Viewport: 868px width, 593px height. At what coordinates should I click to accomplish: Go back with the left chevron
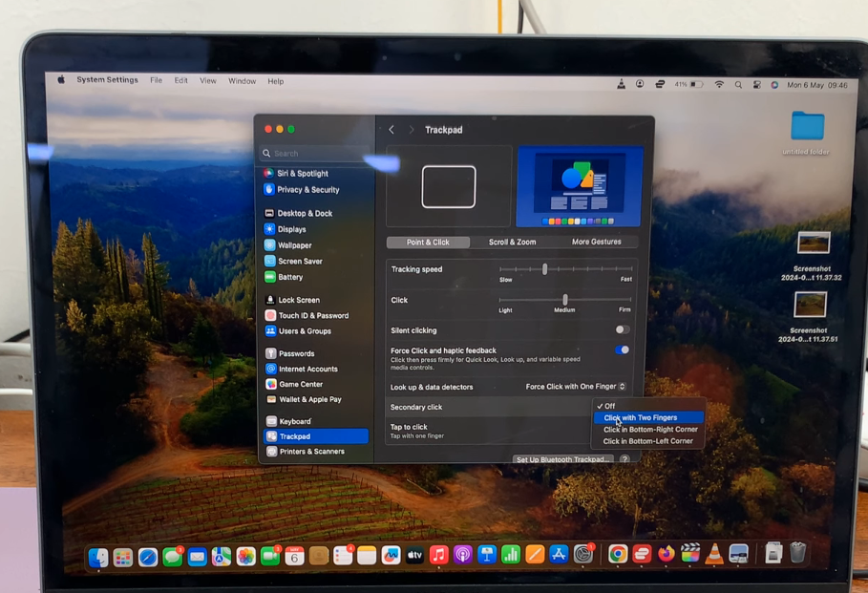[x=392, y=130]
